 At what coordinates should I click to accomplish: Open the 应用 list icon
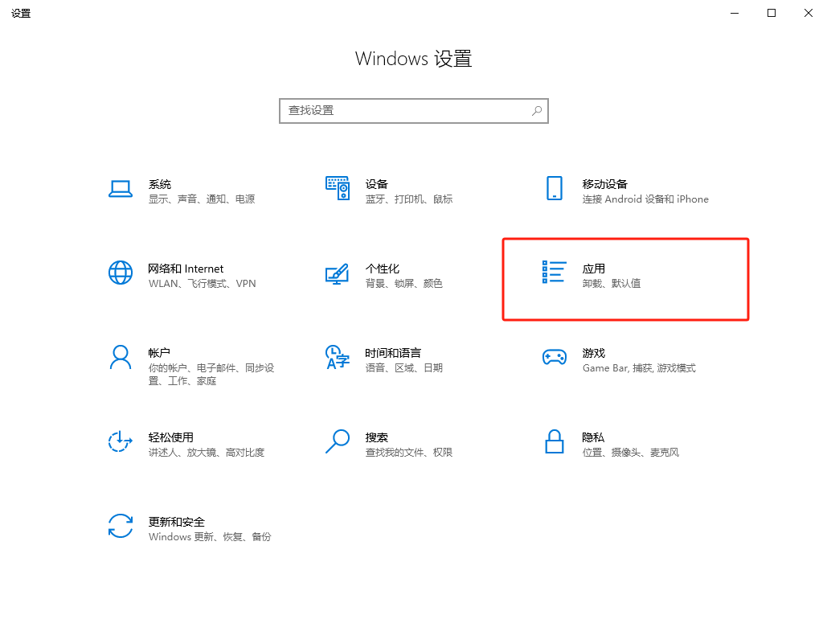(x=555, y=273)
